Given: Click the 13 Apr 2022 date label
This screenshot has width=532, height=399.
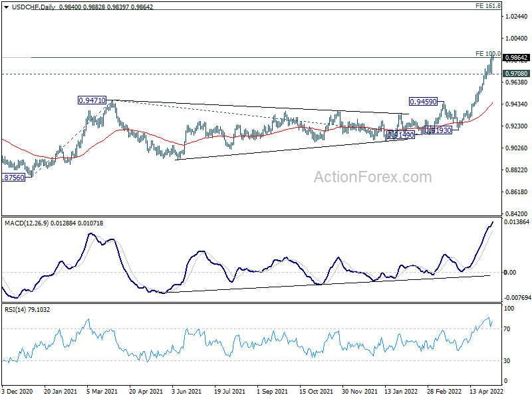Looking at the screenshot, I should click(x=486, y=392).
